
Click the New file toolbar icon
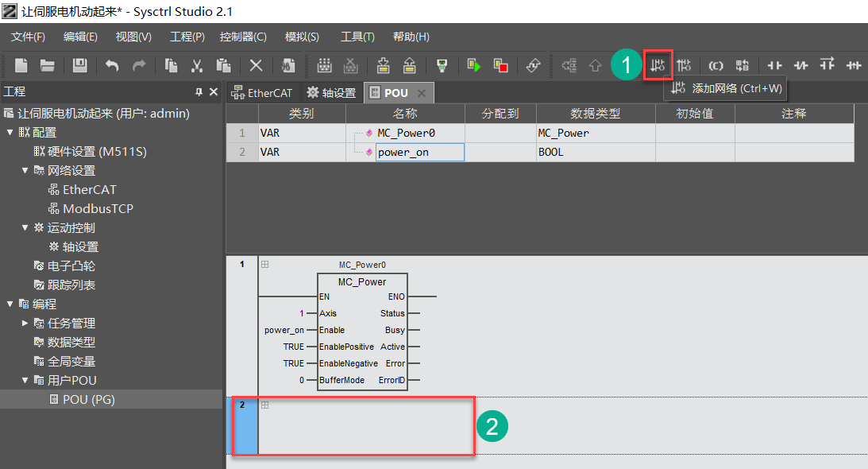tap(21, 65)
